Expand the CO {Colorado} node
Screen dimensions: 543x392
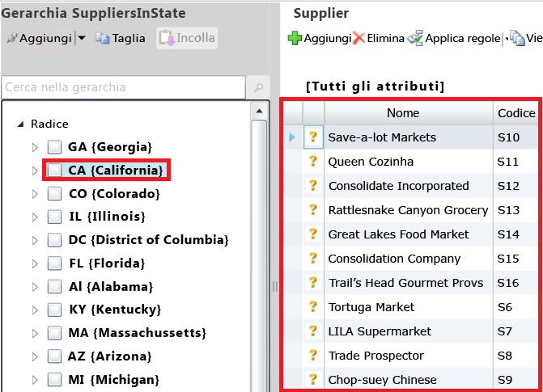coord(35,194)
